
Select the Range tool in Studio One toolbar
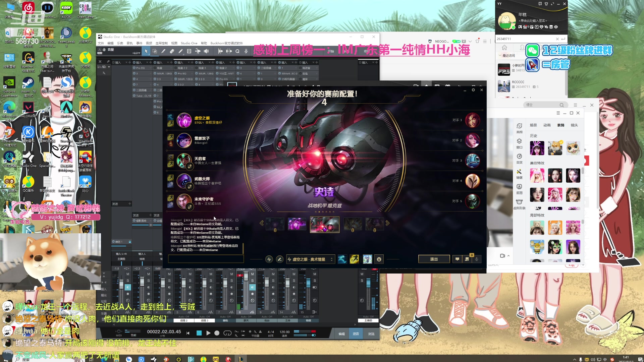coord(155,51)
